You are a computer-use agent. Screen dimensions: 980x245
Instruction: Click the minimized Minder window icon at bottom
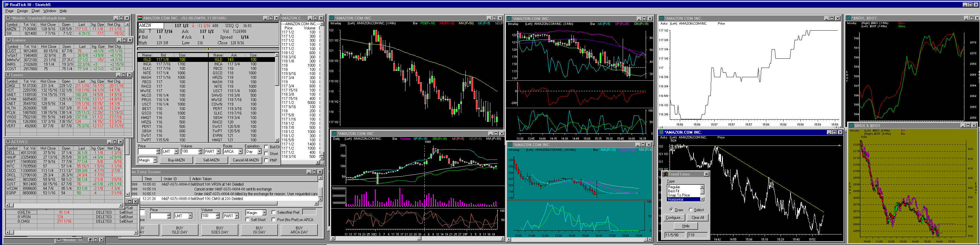[x=59, y=240]
